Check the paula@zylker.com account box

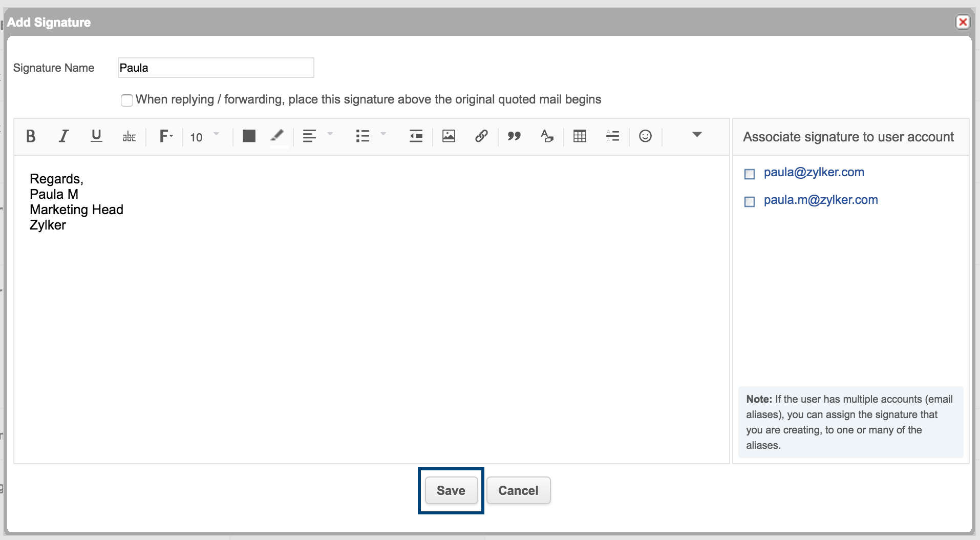750,174
